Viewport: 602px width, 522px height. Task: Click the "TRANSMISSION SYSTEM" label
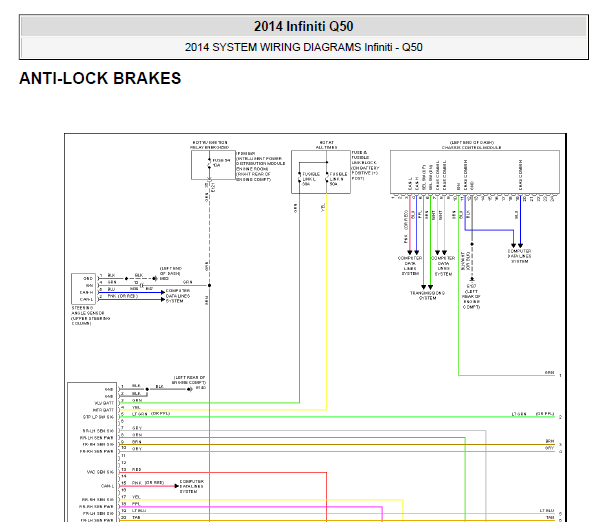pos(427,296)
